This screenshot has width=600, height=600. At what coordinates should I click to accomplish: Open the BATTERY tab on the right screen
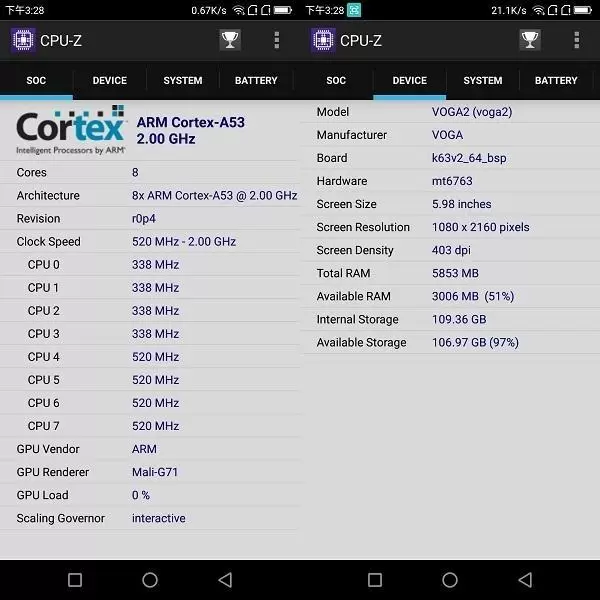556,81
